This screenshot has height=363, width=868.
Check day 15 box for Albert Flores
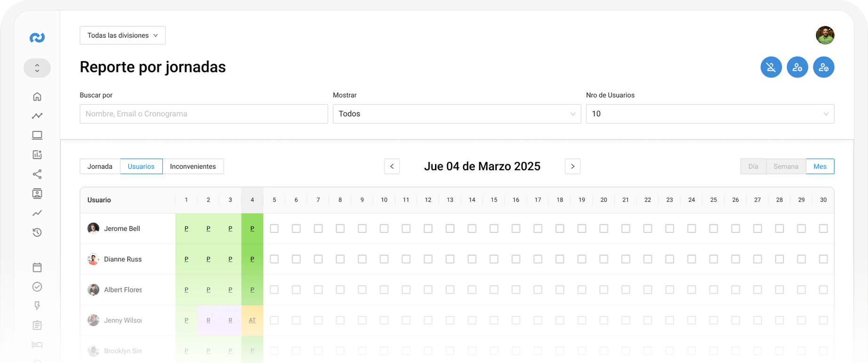(x=494, y=290)
